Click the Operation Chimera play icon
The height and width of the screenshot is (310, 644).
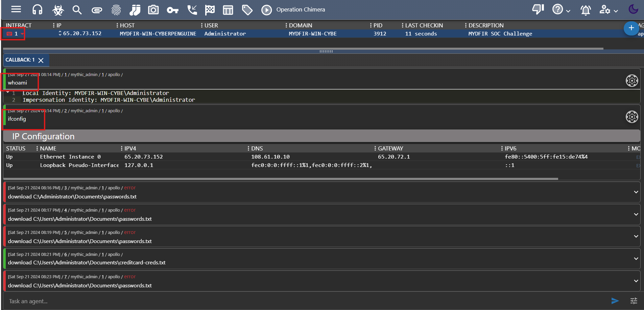pyautogui.click(x=266, y=10)
